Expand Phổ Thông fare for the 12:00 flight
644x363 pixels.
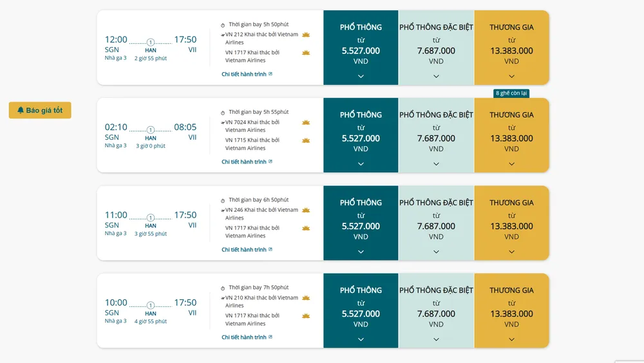pyautogui.click(x=361, y=76)
